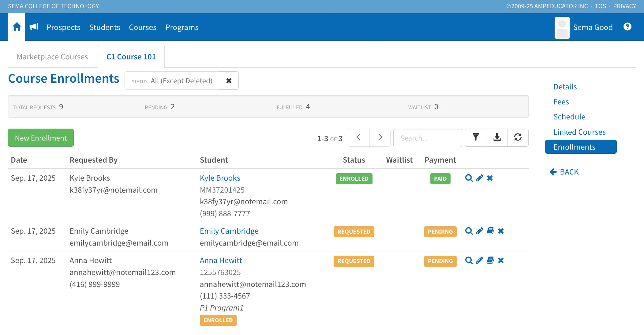Delete Anna Hewitt enrollment with X
Viewport: 644px width, 335px height.
[501, 260]
